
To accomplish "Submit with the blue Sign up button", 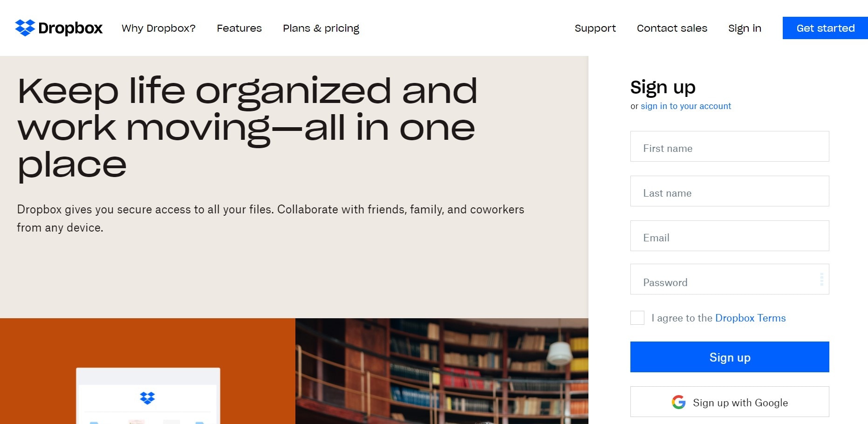I will point(729,357).
